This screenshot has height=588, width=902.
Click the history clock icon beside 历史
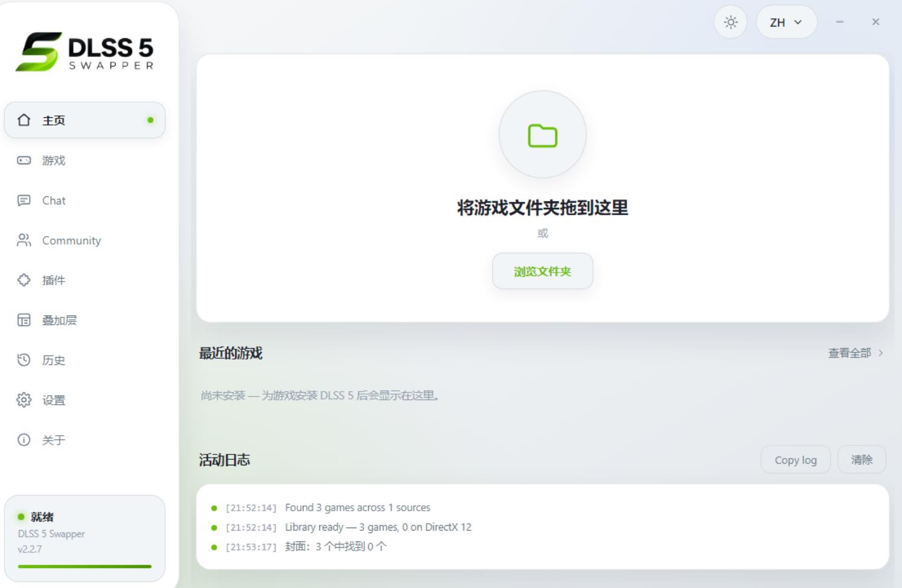pyautogui.click(x=24, y=360)
